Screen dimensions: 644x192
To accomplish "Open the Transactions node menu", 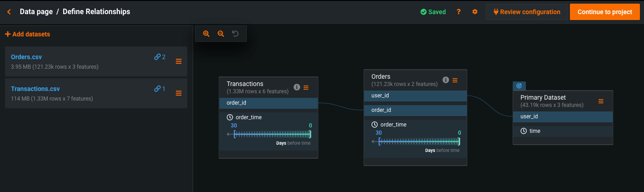I will point(306,87).
